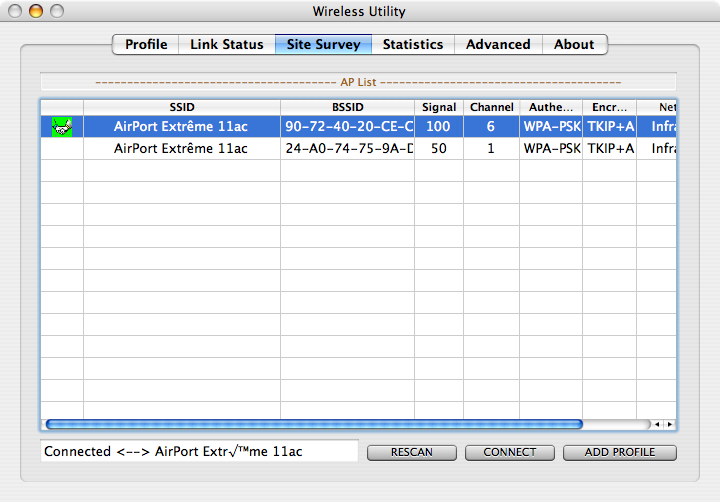
Task: Click the Connected status text field
Action: pos(199,451)
